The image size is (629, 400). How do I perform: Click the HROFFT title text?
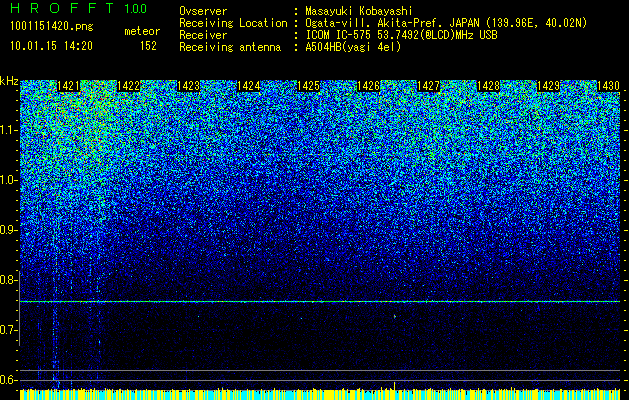pos(62,8)
